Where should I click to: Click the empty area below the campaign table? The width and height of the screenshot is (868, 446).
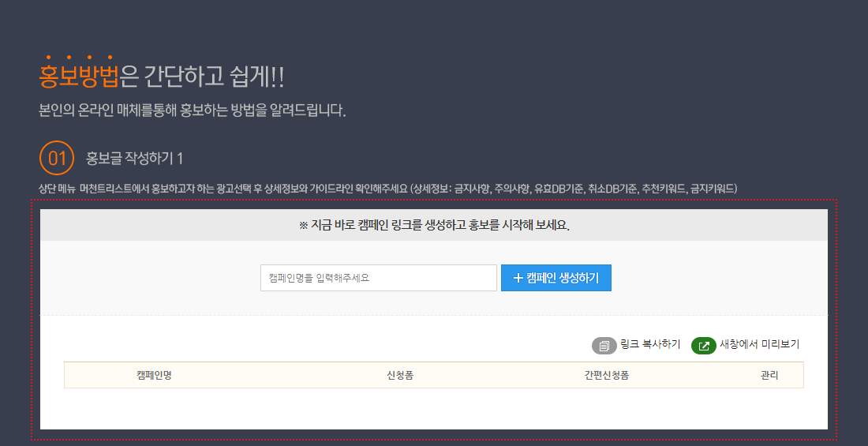tap(433, 409)
